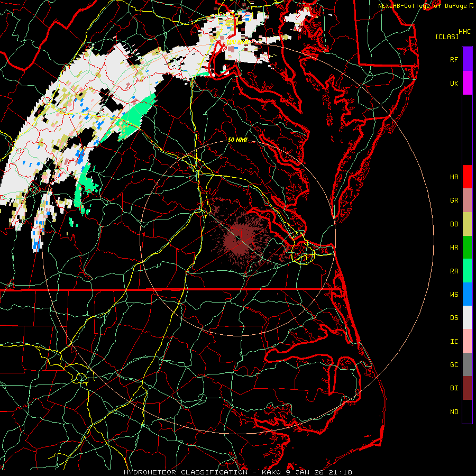Viewport: 476px width, 476px height.
Task: Click the HA red legend swatch
Action: [x=467, y=177]
